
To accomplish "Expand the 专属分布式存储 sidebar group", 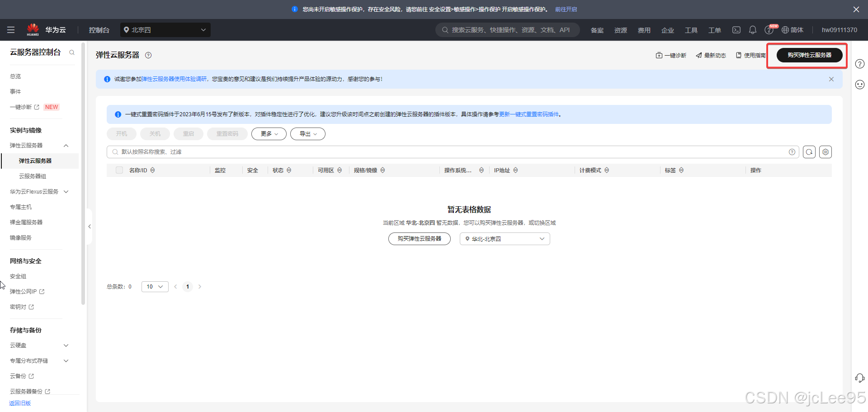I will coord(66,361).
